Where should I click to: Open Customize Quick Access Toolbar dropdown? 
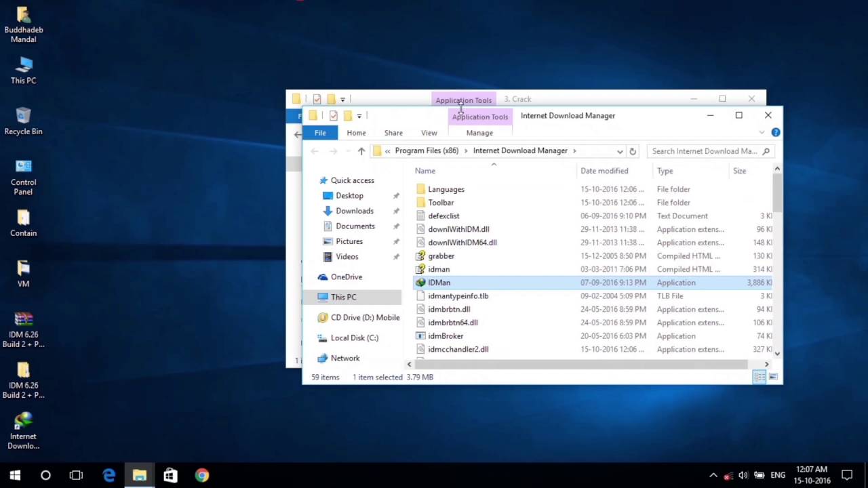359,116
